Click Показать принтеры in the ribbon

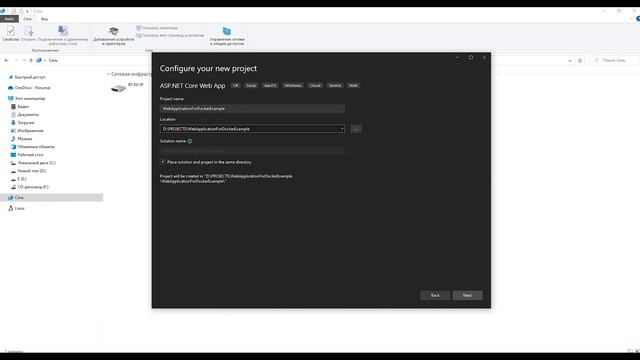pos(157,28)
